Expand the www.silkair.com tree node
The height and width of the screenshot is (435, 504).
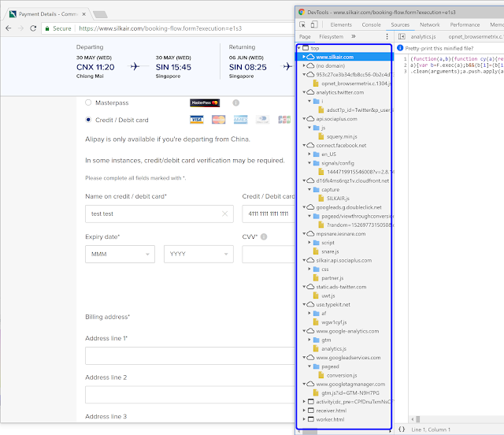click(x=304, y=57)
